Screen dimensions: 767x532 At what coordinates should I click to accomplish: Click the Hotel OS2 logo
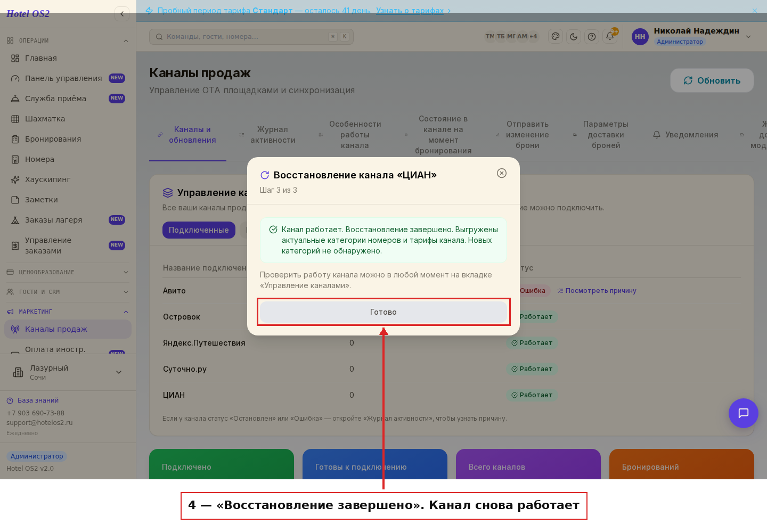28,14
